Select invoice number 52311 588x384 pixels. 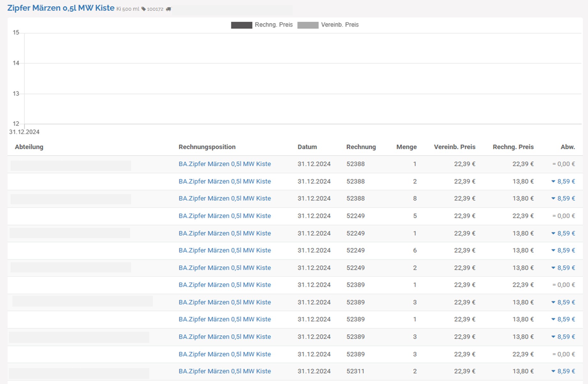click(355, 371)
